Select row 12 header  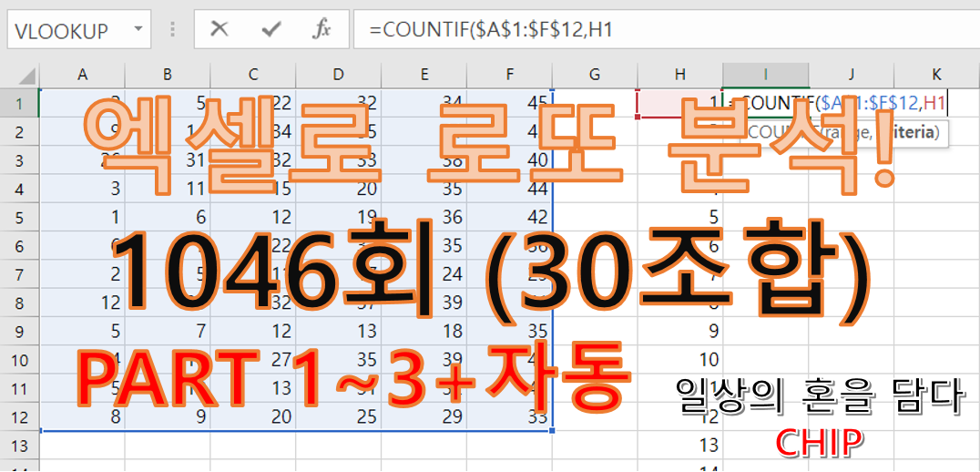(x=19, y=417)
